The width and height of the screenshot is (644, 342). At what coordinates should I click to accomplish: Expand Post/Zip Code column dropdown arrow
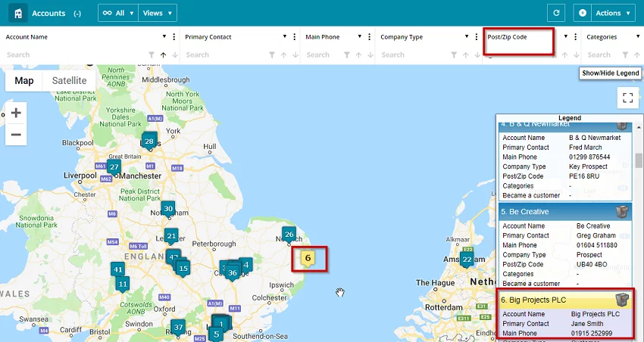click(x=566, y=36)
